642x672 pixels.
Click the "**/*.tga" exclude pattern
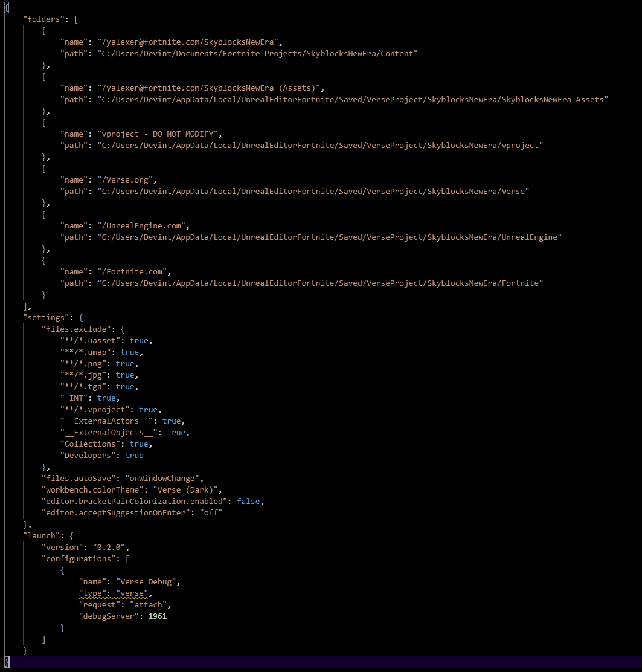[83, 387]
